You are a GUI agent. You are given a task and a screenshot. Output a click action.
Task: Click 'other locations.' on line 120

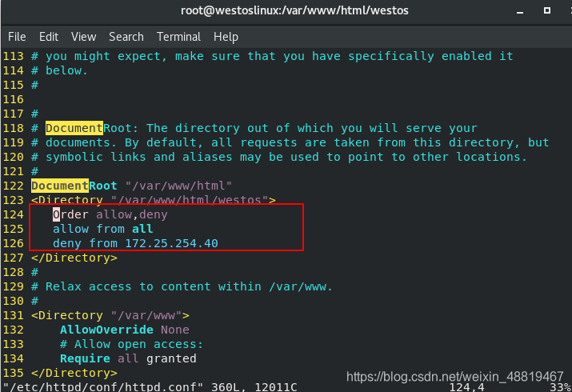pyautogui.click(x=470, y=157)
